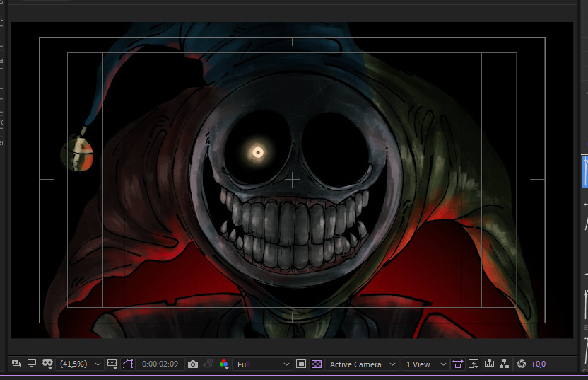Toggle the transparency grid
588x380 pixels.
pyautogui.click(x=317, y=364)
